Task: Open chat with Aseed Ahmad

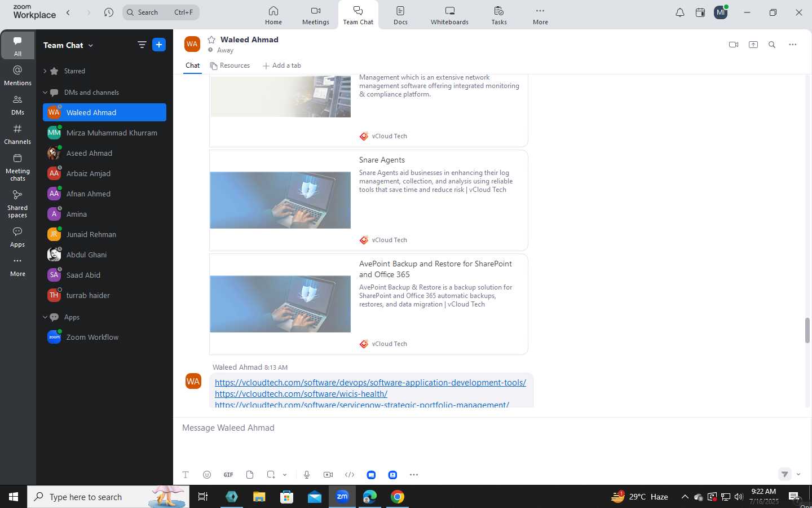Action: tap(104, 153)
